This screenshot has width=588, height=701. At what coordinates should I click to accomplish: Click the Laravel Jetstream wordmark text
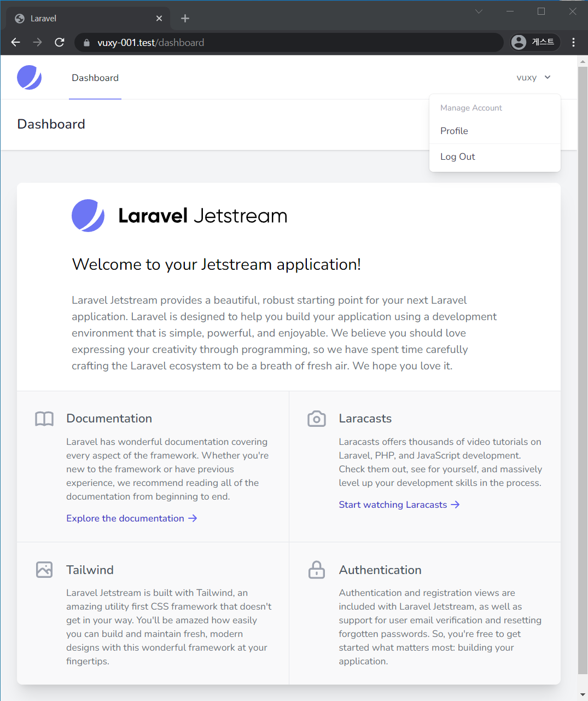202,216
